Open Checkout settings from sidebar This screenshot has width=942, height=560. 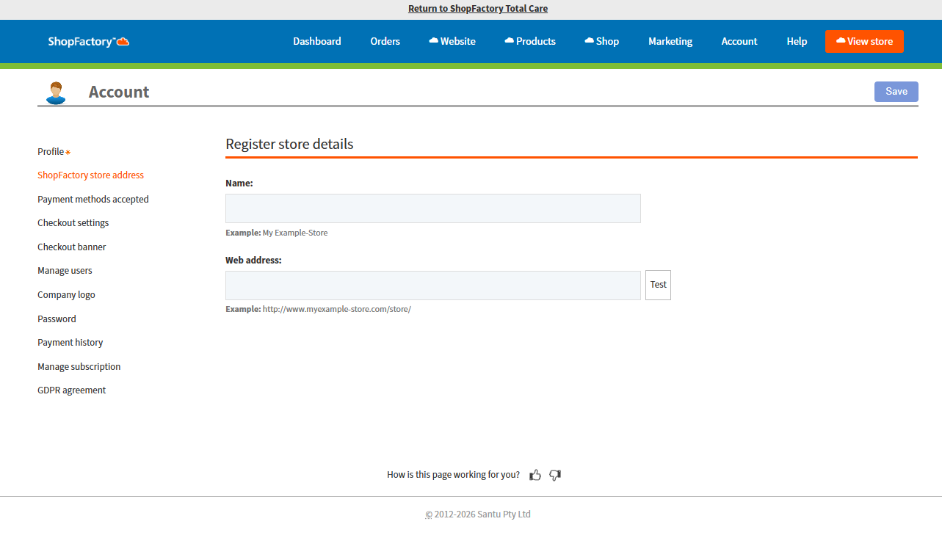click(x=73, y=223)
